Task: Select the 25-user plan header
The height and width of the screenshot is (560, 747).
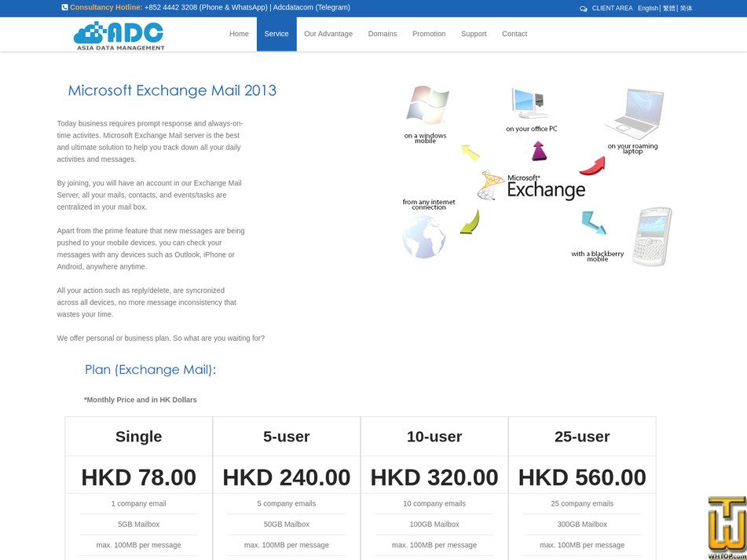Action: 582,437
